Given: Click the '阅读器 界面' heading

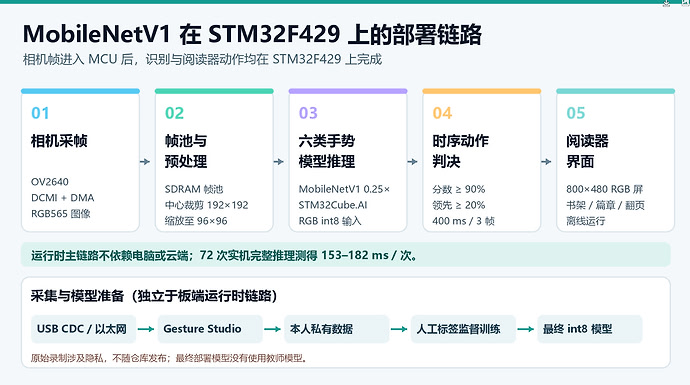Looking at the screenshot, I should [x=587, y=151].
